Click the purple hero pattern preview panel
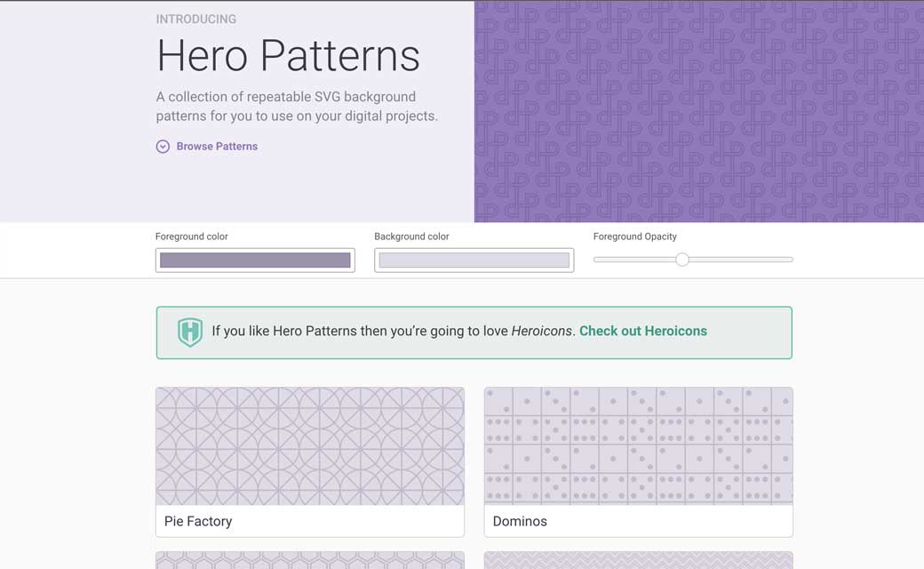Screen dimensions: 924x569 click(x=699, y=111)
